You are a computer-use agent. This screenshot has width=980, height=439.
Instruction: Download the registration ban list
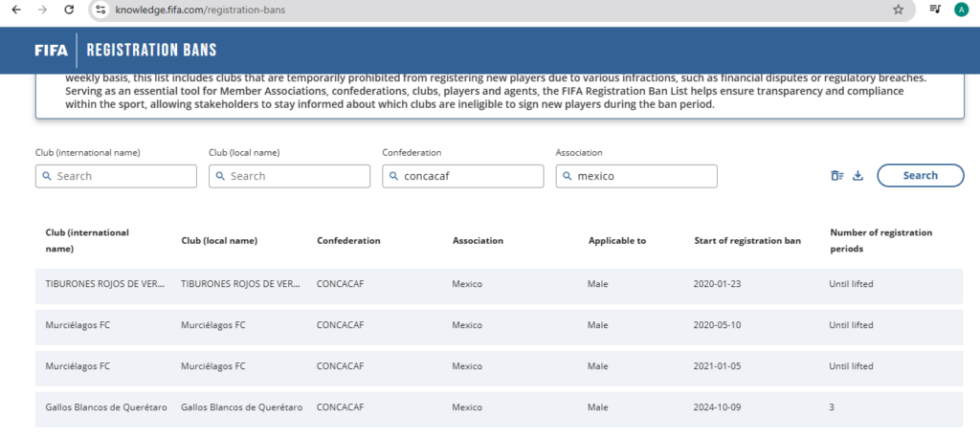(858, 175)
